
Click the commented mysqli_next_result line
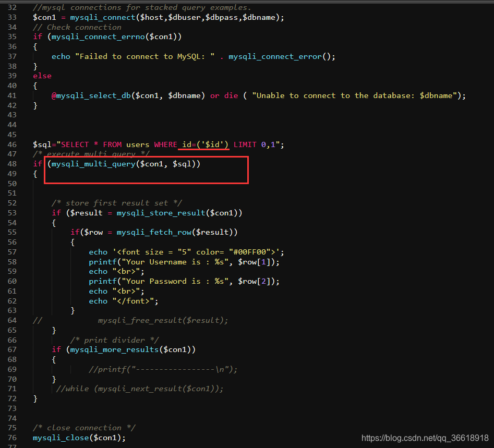click(140, 389)
